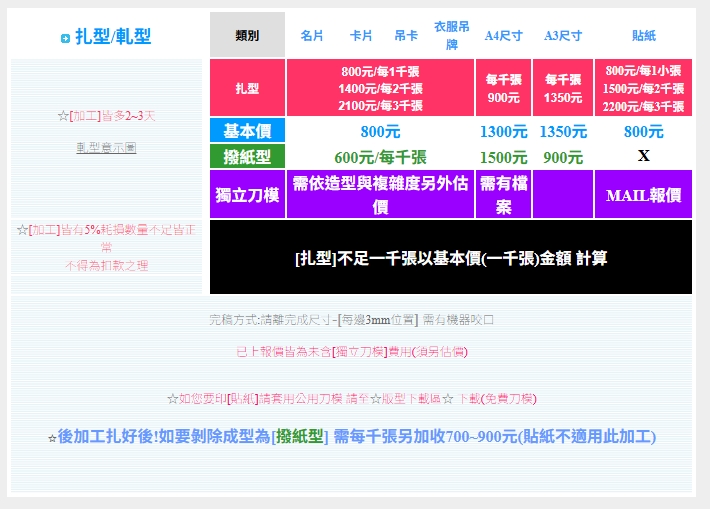Screen dimensions: 710x509
Task: Select the red 扎型 row label
Action: (x=247, y=88)
